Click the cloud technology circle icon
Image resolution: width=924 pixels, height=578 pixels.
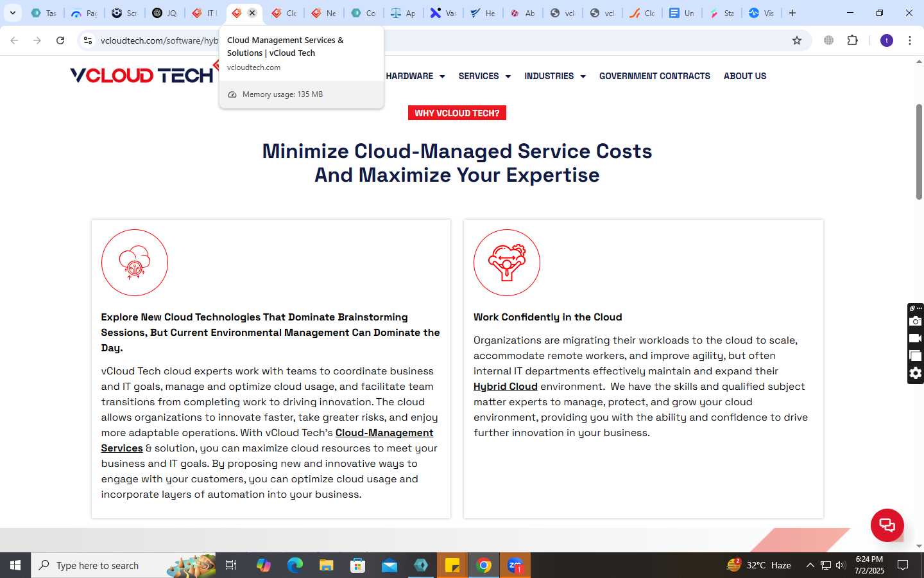coord(135,263)
